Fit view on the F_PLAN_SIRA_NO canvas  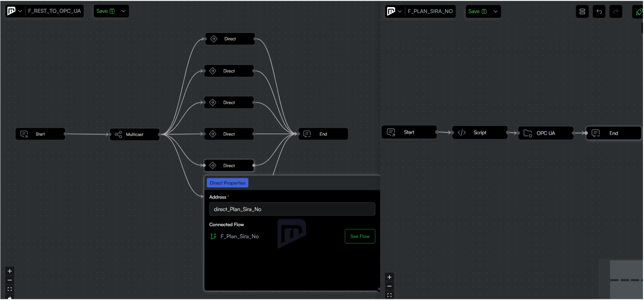point(389,295)
